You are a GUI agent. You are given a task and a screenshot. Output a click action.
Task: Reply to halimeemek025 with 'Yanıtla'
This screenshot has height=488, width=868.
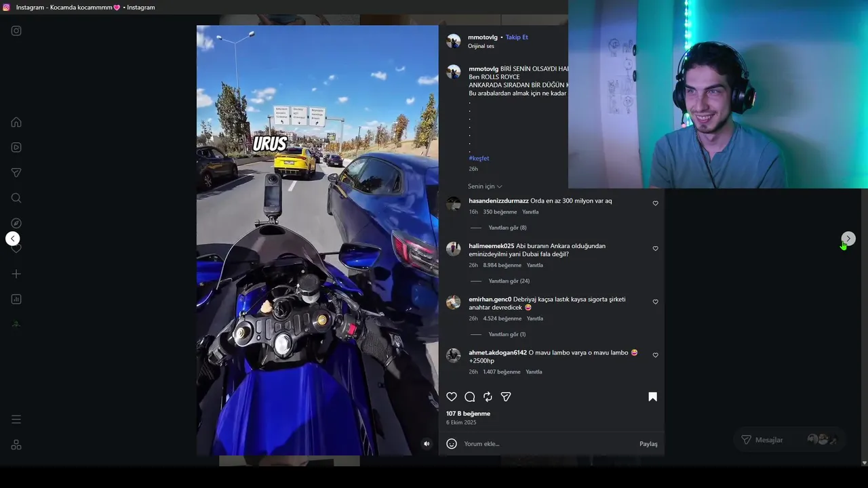pyautogui.click(x=535, y=265)
